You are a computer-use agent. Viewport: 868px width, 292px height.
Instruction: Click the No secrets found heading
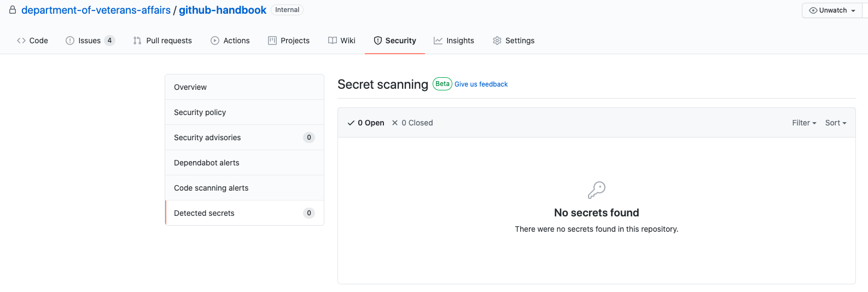tap(597, 213)
